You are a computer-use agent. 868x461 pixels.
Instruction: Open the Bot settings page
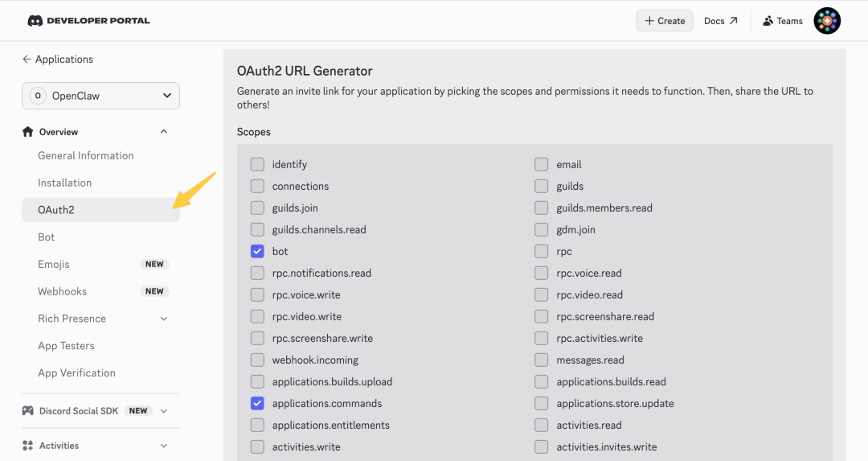[47, 237]
